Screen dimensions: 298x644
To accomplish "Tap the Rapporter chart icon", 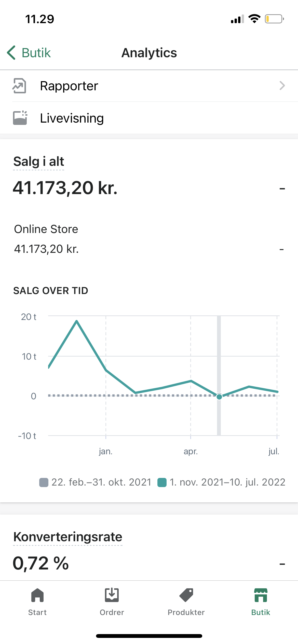I will click(x=19, y=86).
